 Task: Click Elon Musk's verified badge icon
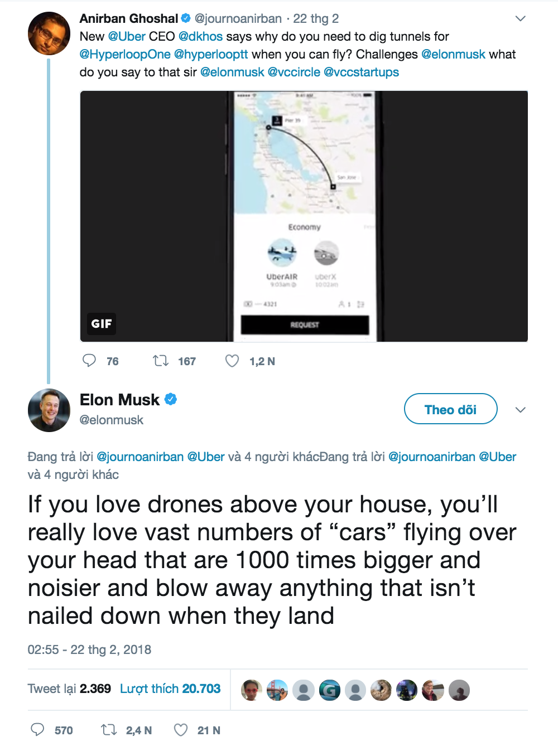point(171,399)
